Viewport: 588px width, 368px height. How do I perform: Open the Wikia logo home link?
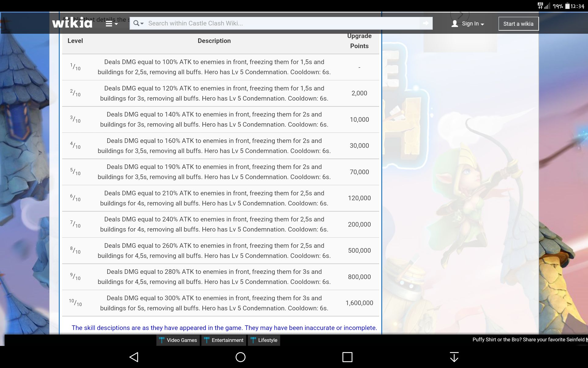point(72,23)
